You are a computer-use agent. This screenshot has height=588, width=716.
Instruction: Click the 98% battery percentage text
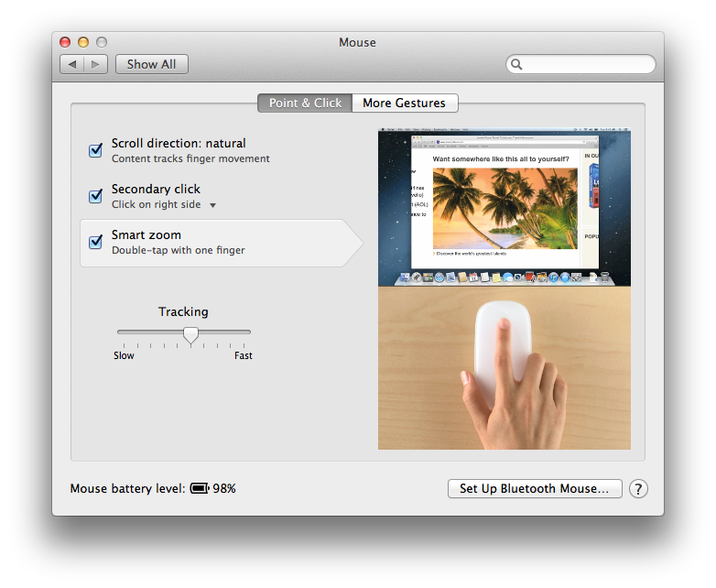(x=224, y=488)
